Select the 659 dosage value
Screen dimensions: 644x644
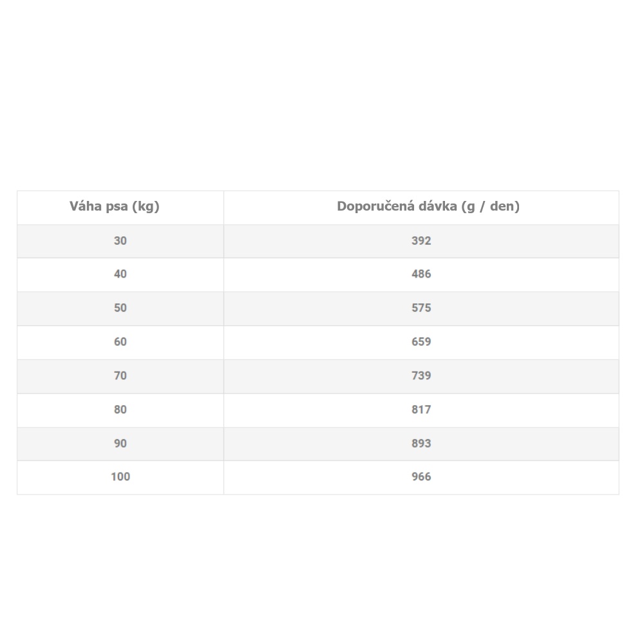click(421, 342)
